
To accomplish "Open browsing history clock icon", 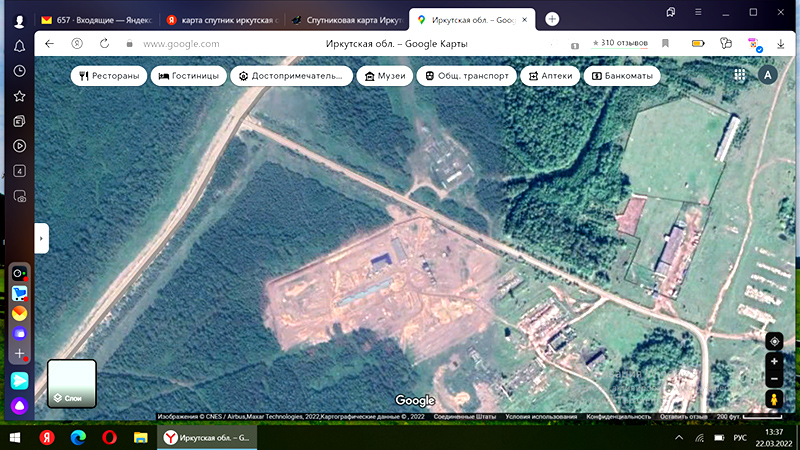I will tap(19, 71).
